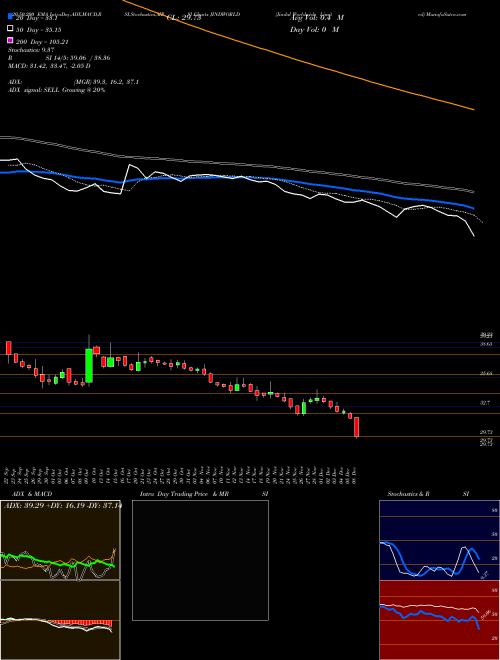Open the red RSI mini chart
The image size is (500, 660).
pos(439,620)
